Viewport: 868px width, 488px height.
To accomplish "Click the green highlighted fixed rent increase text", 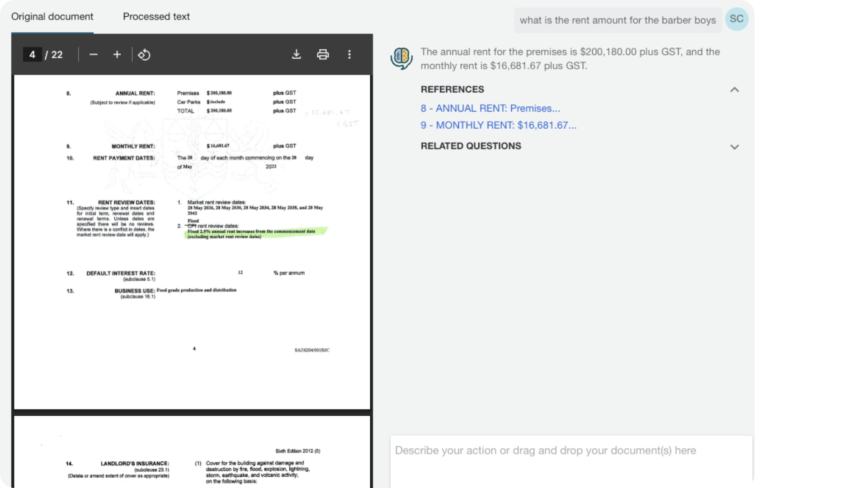I will (x=255, y=233).
